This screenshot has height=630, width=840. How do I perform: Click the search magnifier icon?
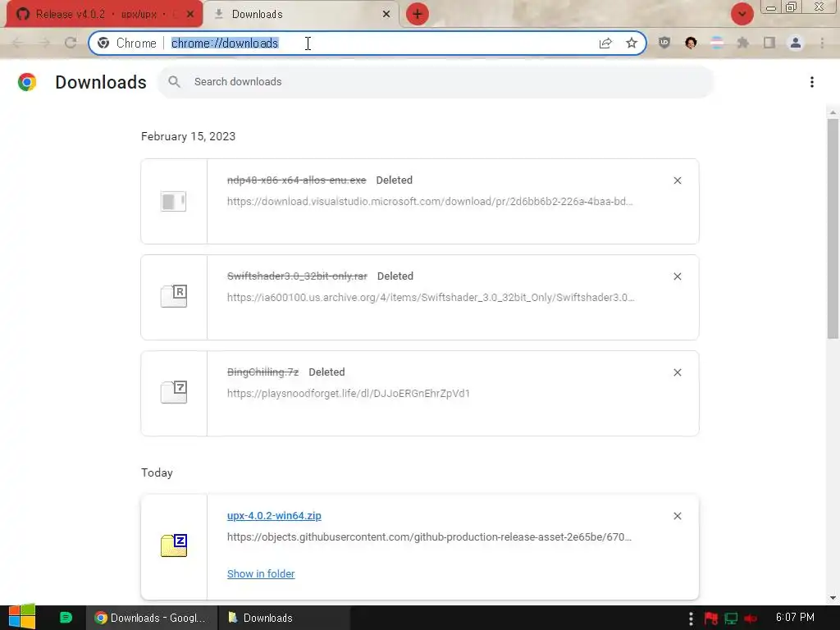tap(174, 81)
